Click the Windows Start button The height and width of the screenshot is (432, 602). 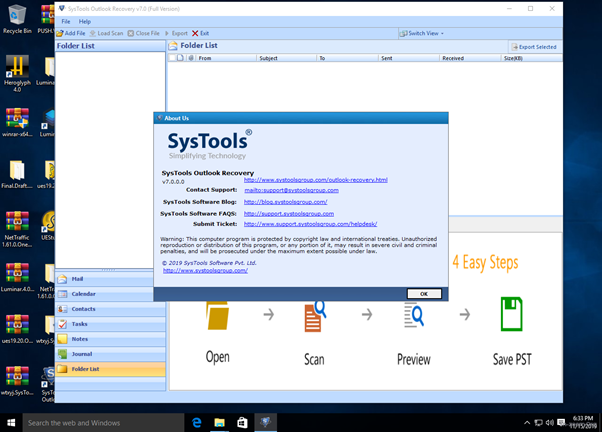[x=11, y=423]
